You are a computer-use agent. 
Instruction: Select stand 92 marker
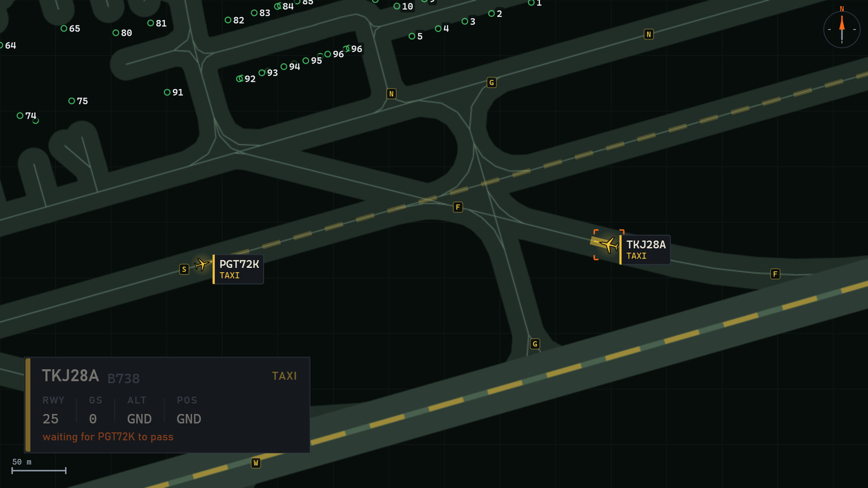click(x=239, y=79)
